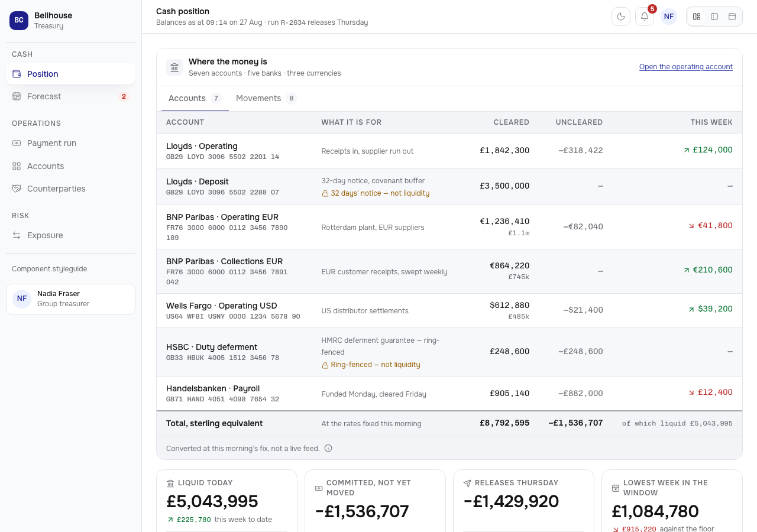Click the up arrow beside $39,200
Screen dimensions: 757x532
pyautogui.click(x=691, y=309)
